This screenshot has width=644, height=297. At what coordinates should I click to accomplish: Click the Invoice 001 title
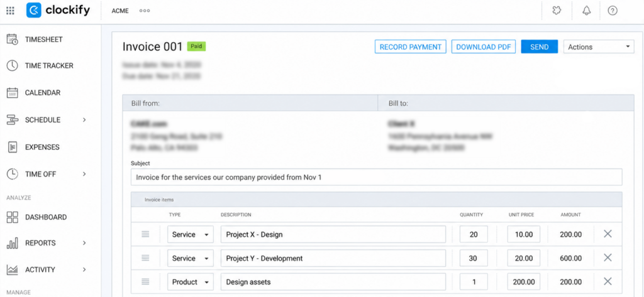pos(152,46)
